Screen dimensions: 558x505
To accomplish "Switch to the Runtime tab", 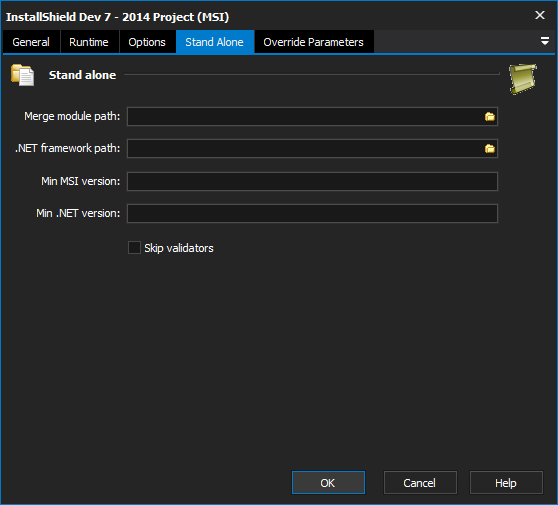I will coord(89,42).
